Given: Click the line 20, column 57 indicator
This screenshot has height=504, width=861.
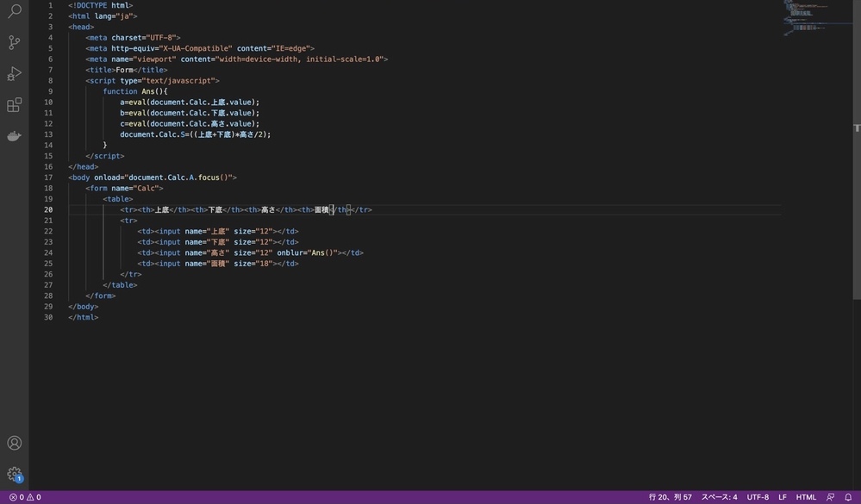Looking at the screenshot, I should [670, 497].
